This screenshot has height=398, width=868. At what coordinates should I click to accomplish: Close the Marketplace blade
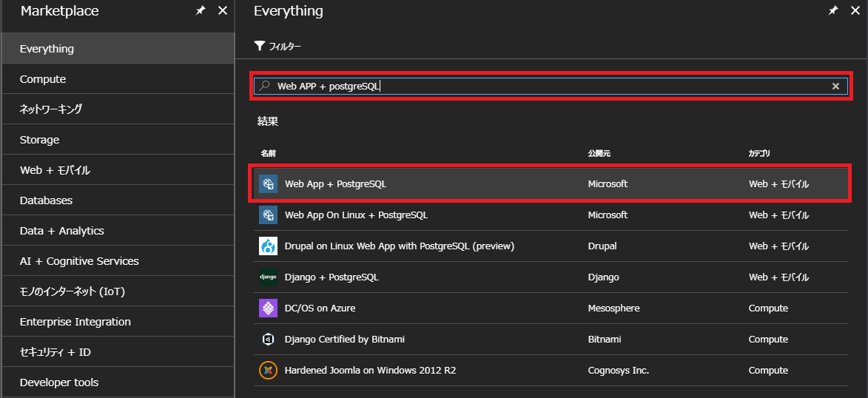223,10
